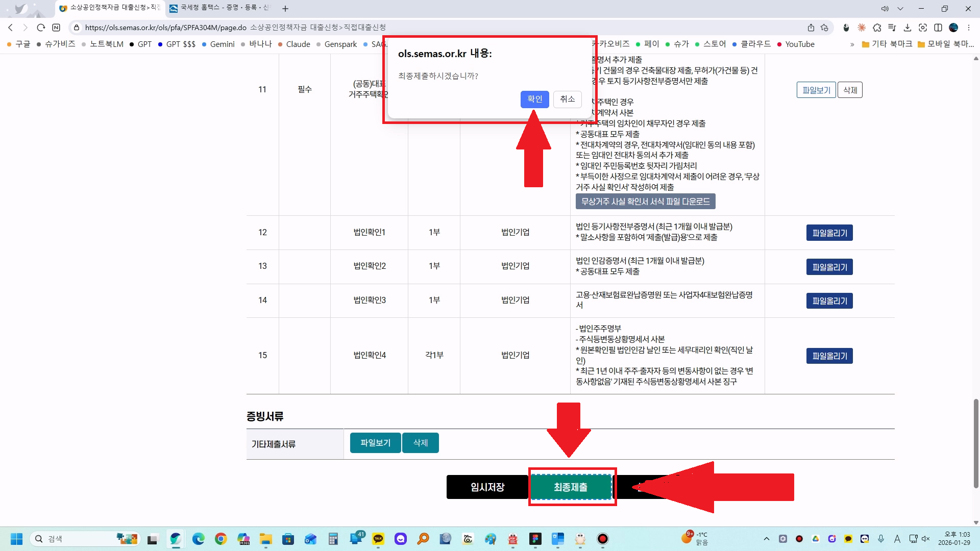Open the browser downloads icon
980x551 pixels.
coord(907,28)
